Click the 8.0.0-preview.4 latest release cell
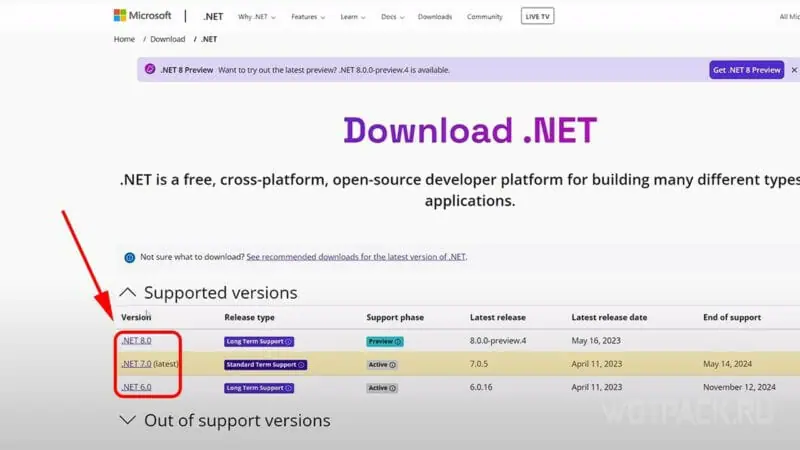This screenshot has height=450, width=800. coord(498,341)
